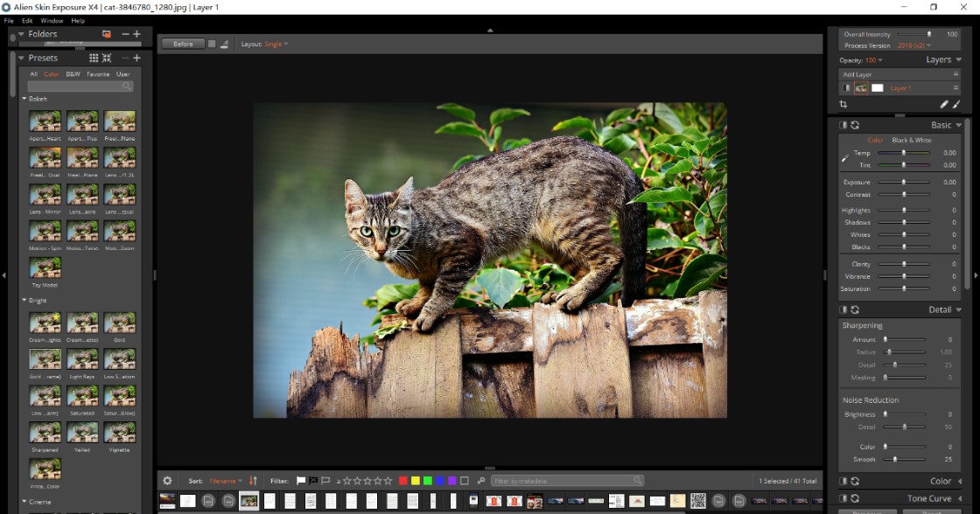Switch Presets panel to grid view icon
This screenshot has height=514, width=980.
pyautogui.click(x=94, y=58)
